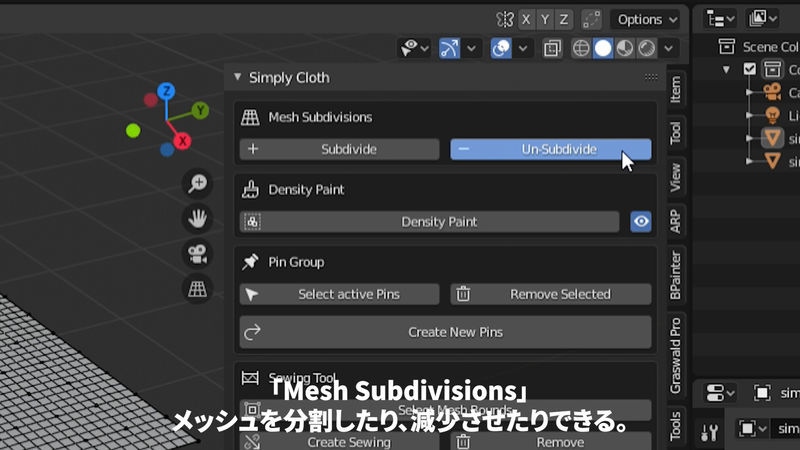Image resolution: width=800 pixels, height=450 pixels.
Task: Open the Item sidebar tab
Action: click(x=676, y=89)
